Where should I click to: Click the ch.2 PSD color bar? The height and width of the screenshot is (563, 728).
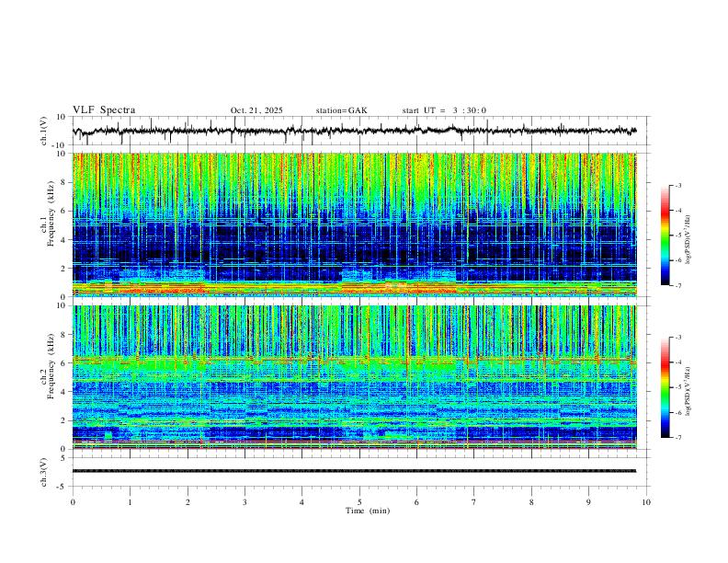click(x=665, y=387)
